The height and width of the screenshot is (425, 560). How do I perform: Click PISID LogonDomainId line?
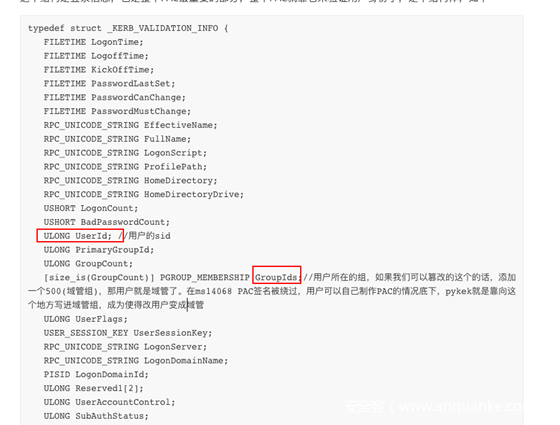point(96,375)
